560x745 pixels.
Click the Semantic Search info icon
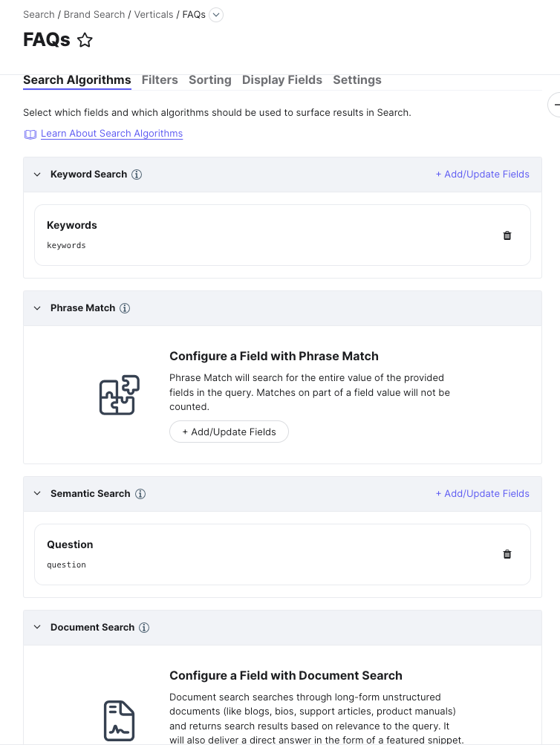click(x=140, y=494)
